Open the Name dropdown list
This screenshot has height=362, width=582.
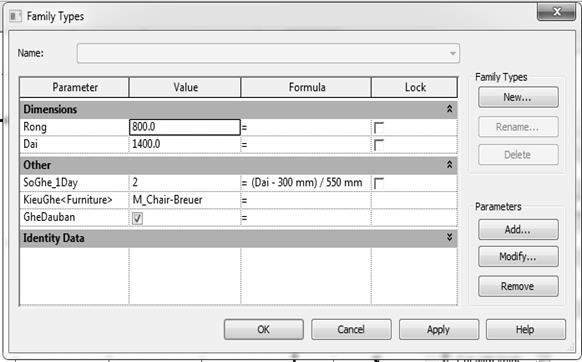(x=452, y=53)
